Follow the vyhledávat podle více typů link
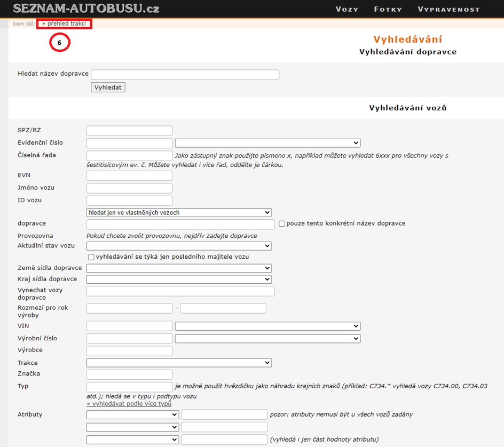 click(129, 404)
